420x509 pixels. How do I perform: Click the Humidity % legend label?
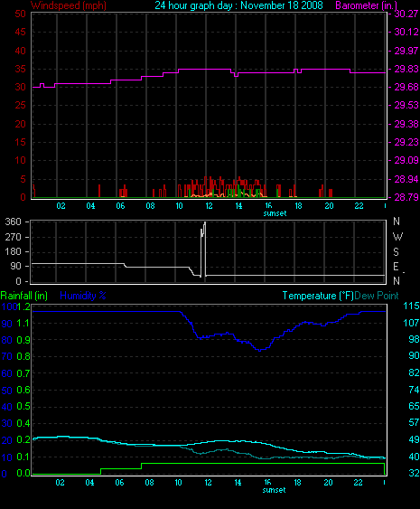83,296
